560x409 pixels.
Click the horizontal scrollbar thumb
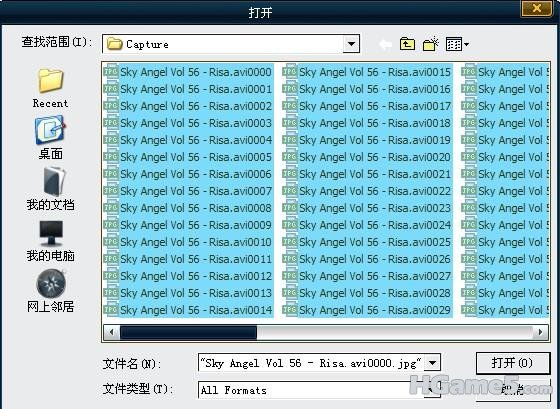(x=188, y=332)
